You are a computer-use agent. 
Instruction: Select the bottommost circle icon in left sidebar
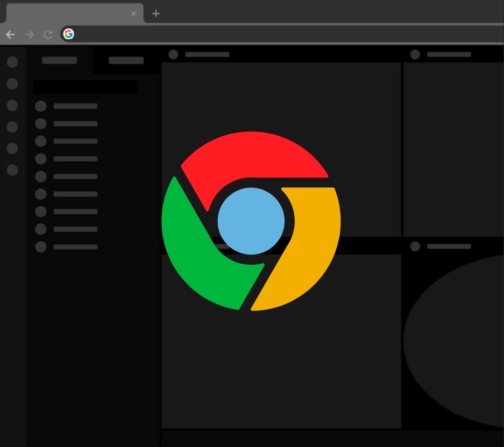point(12,170)
